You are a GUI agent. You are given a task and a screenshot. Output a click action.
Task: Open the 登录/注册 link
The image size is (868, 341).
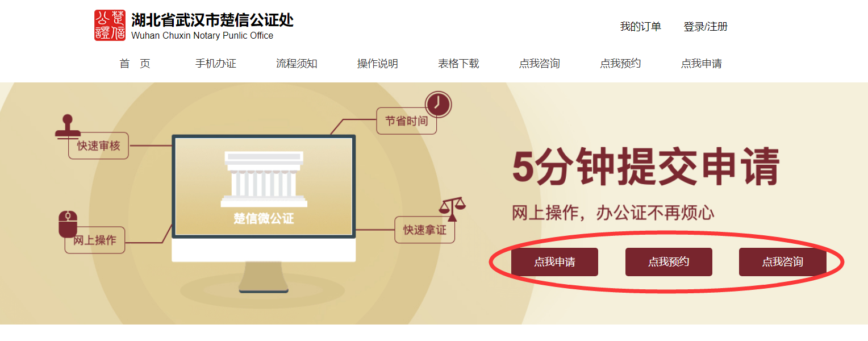[706, 27]
